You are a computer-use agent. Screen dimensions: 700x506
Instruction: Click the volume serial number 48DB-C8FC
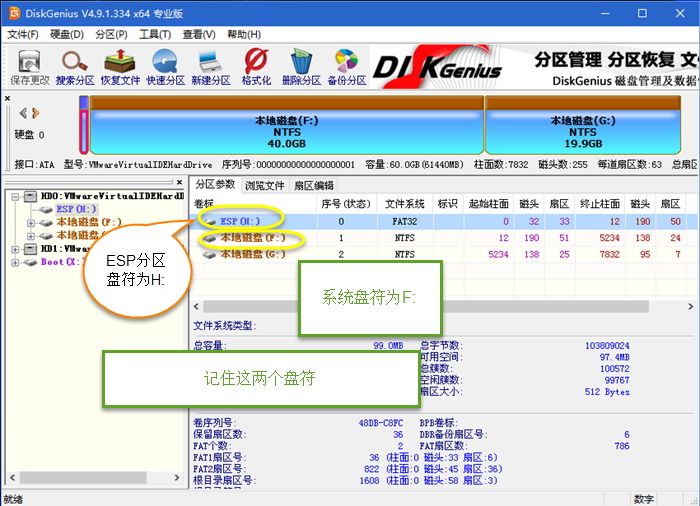click(x=381, y=422)
